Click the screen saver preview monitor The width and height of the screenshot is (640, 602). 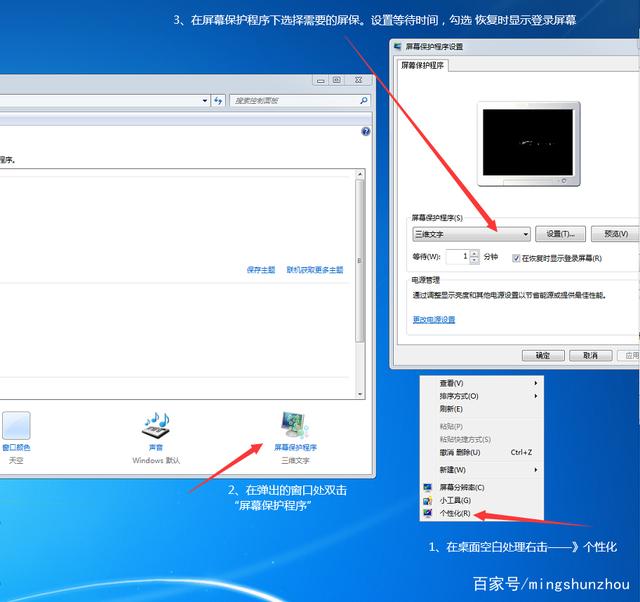click(528, 144)
